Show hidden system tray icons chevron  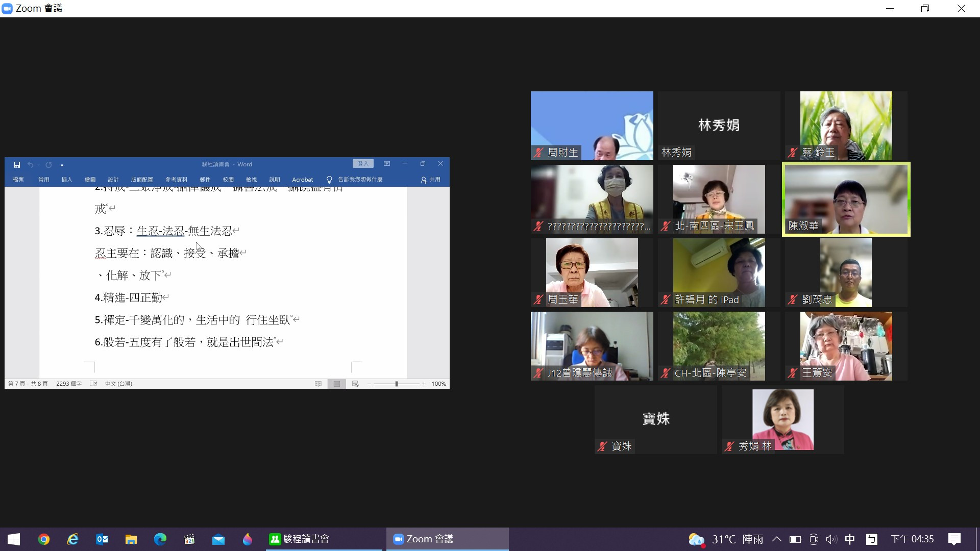(776, 539)
